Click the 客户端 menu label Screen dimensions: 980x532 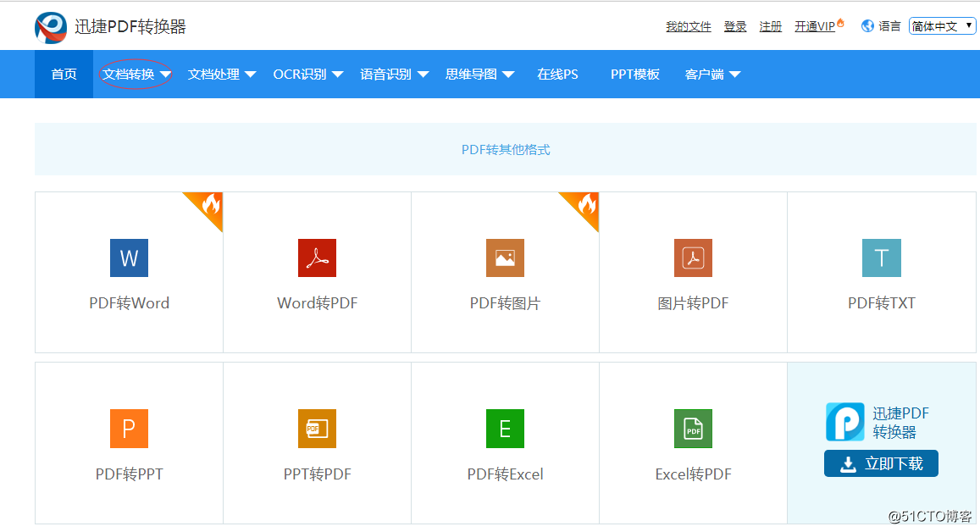pos(705,75)
